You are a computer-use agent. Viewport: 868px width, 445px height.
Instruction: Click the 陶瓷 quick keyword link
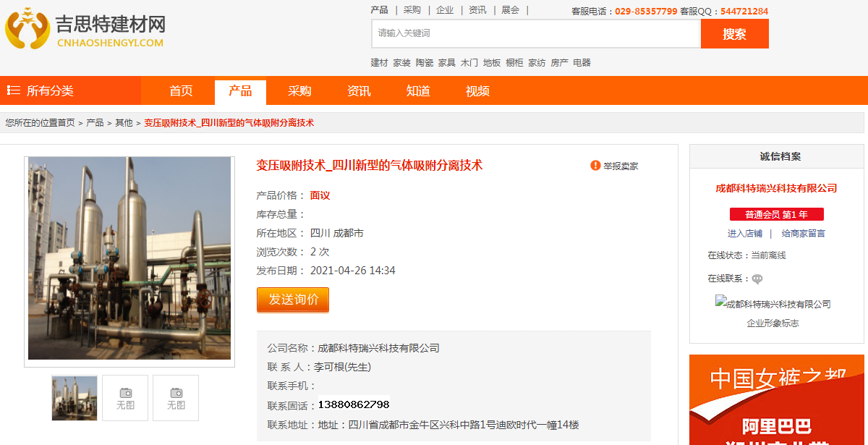pyautogui.click(x=425, y=63)
